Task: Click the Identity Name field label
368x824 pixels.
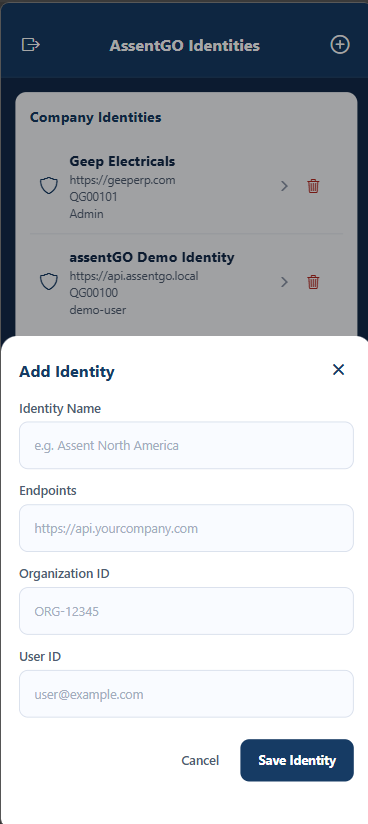Action: pyautogui.click(x=60, y=408)
